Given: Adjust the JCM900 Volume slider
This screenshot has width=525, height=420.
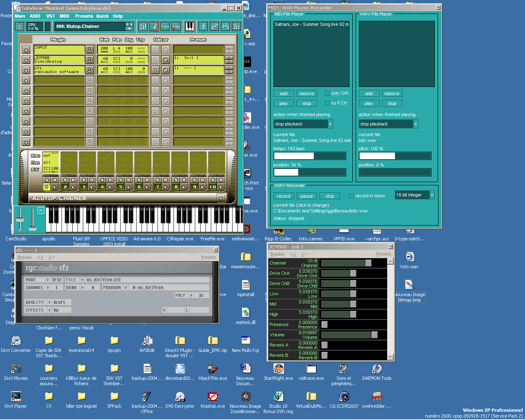Looking at the screenshot, I should coord(374,335).
